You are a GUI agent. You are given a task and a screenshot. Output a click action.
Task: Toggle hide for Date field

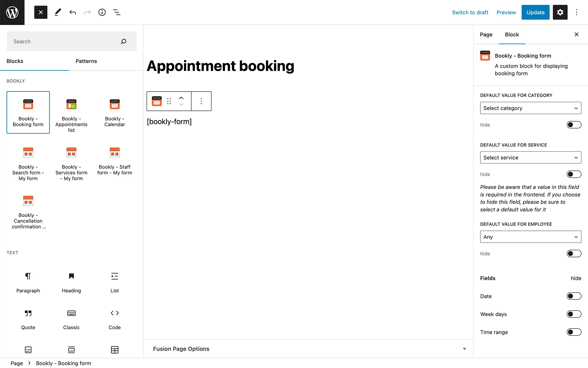tap(574, 296)
